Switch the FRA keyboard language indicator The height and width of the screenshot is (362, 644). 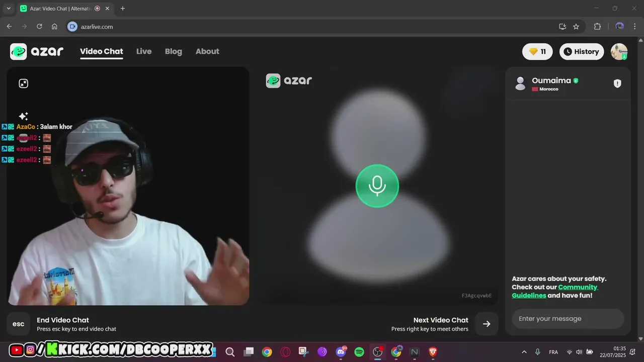(553, 352)
